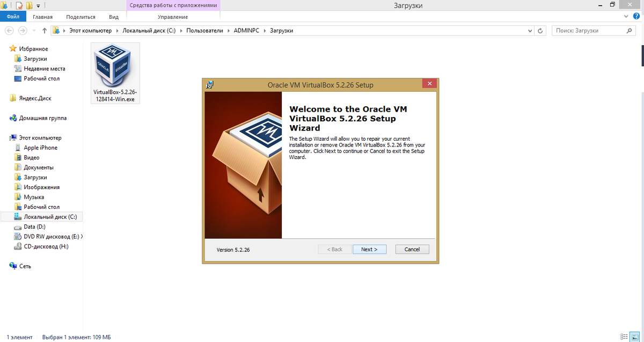Cancel the VirtualBox installation
The width and height of the screenshot is (644, 342).
click(x=412, y=249)
